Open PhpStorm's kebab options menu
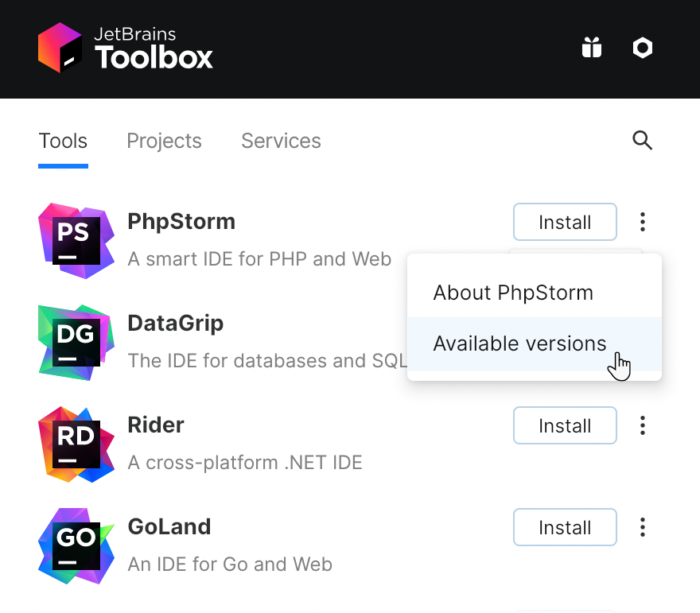700x613 pixels. [642, 222]
